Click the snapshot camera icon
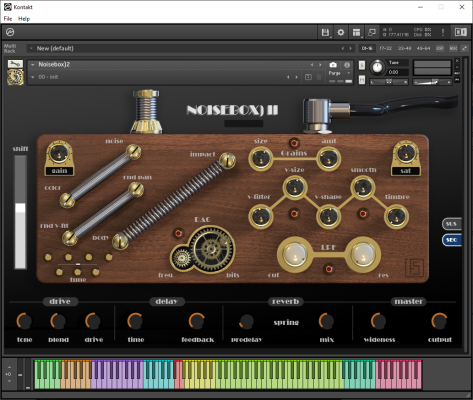Image resolution: width=473 pixels, height=400 pixels. (x=333, y=65)
